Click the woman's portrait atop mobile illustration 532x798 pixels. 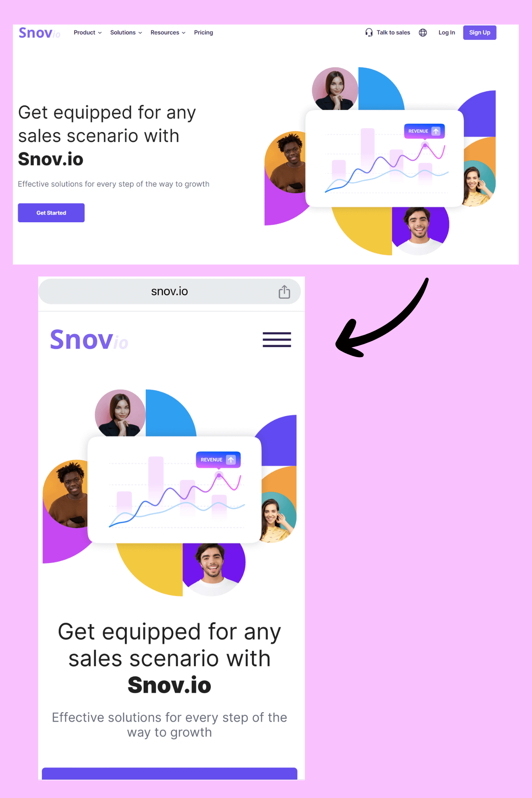click(x=120, y=413)
